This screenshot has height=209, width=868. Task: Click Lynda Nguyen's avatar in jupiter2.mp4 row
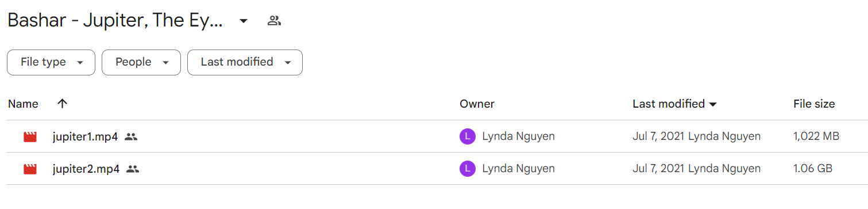468,169
